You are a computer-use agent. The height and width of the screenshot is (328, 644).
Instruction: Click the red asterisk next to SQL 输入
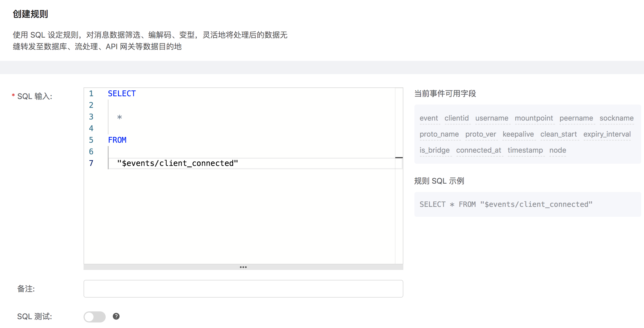point(13,96)
